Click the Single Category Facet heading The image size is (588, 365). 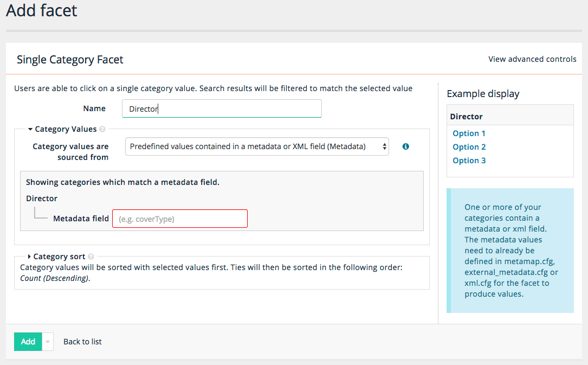pyautogui.click(x=70, y=60)
